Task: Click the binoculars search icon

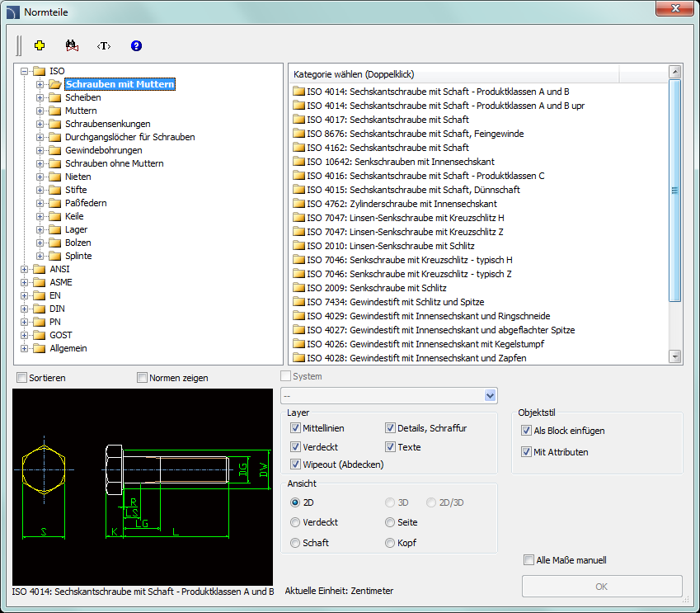Action: point(70,45)
